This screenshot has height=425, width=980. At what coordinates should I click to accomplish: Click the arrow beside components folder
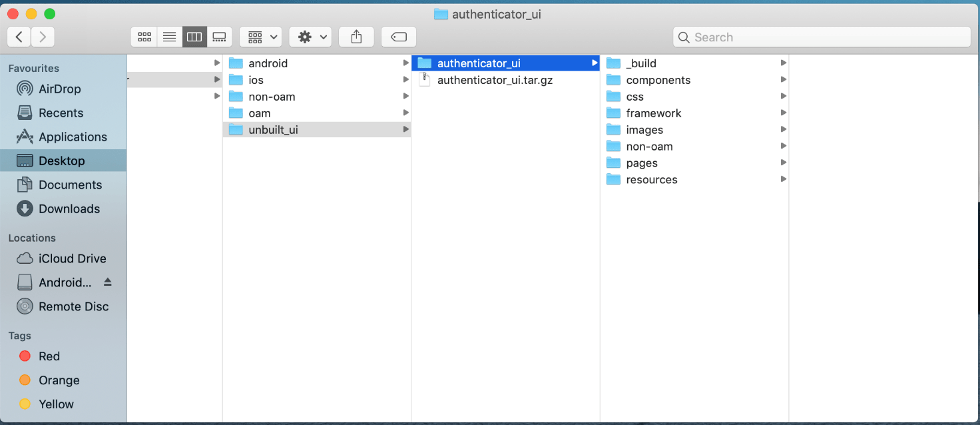click(x=784, y=80)
